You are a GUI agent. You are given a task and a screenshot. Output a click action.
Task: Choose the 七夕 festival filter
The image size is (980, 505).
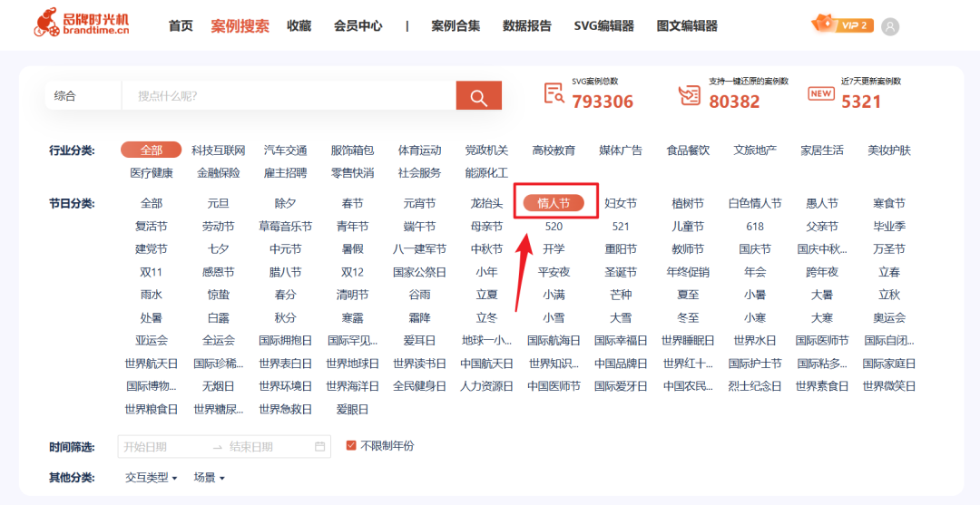[x=218, y=249]
